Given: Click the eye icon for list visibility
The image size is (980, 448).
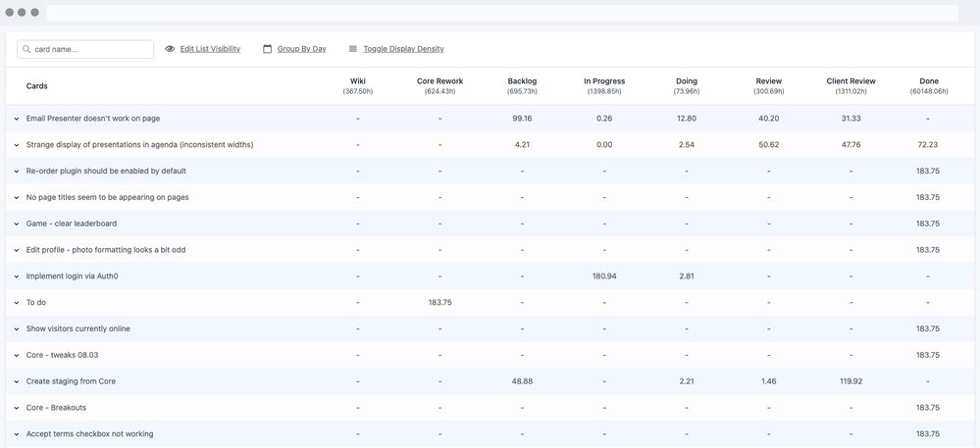Looking at the screenshot, I should pos(170,49).
